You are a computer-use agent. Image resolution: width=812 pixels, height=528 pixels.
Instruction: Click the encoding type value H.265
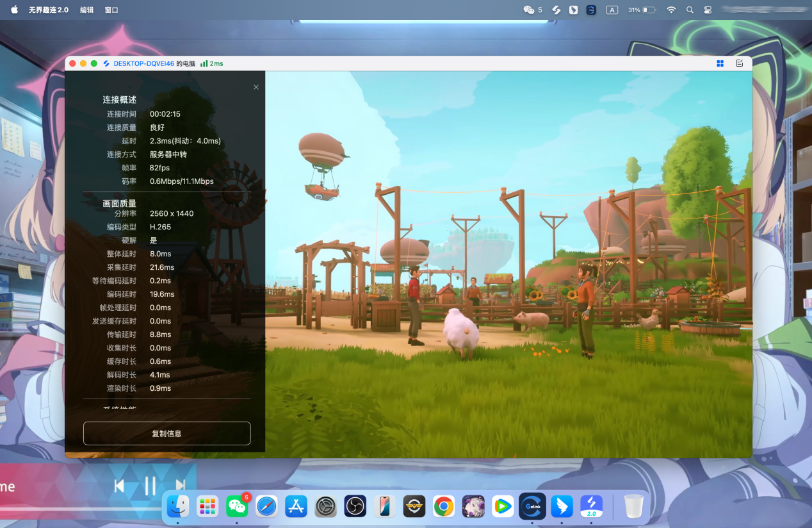pyautogui.click(x=160, y=227)
